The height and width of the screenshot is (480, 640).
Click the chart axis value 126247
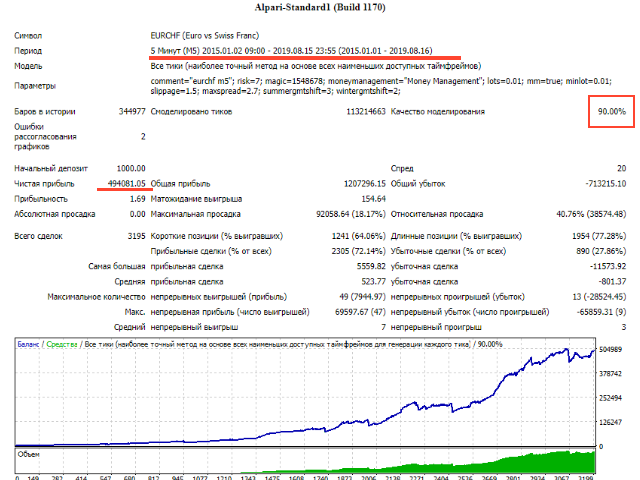610,422
